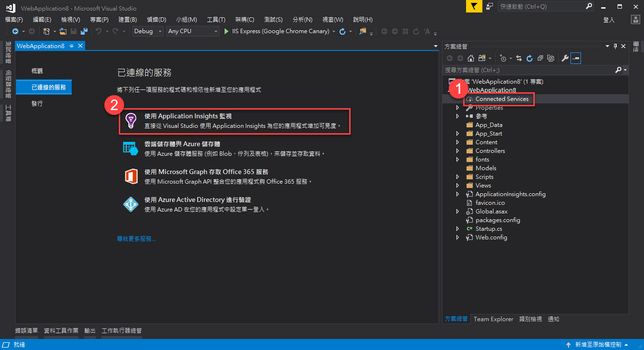The height and width of the screenshot is (350, 644).
Task: Click the Solution Explorer search magnifier icon
Action: (x=618, y=70)
